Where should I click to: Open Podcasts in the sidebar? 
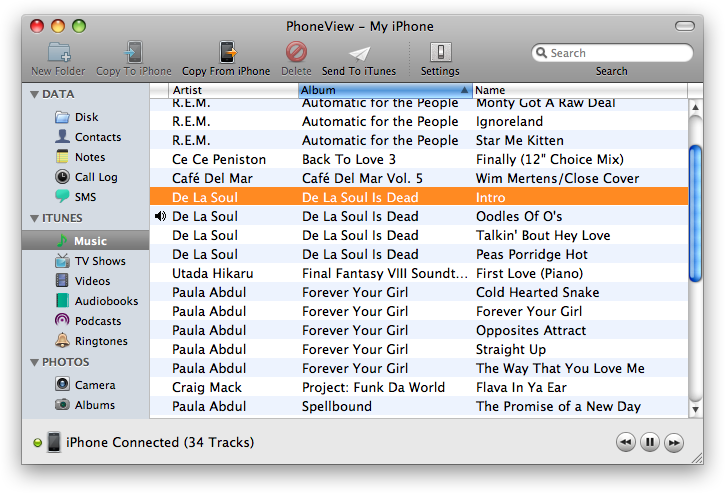click(x=88, y=320)
